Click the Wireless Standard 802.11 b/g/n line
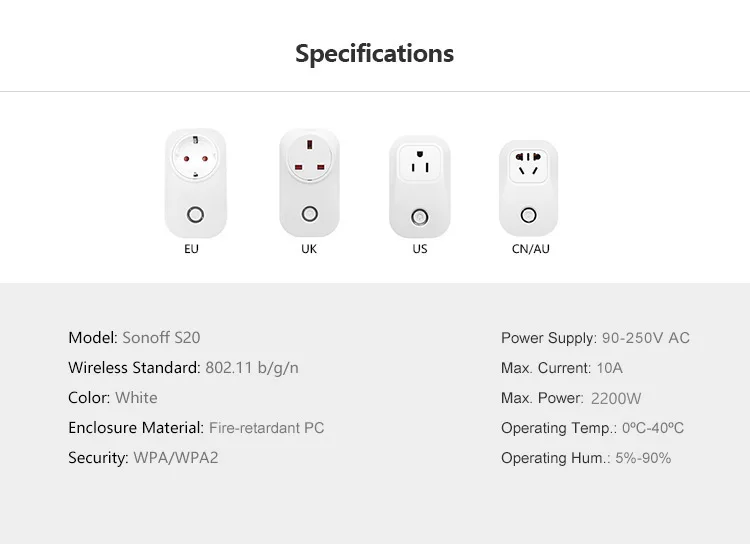 pos(183,368)
